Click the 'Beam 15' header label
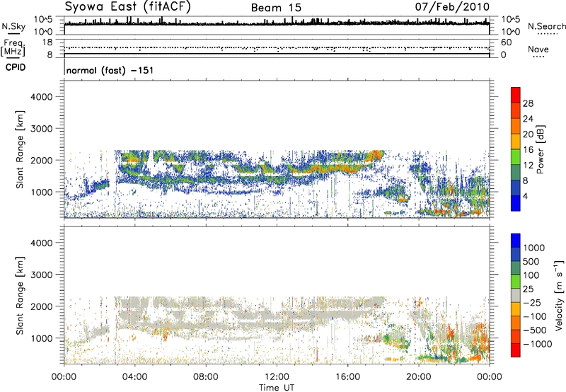 click(276, 8)
